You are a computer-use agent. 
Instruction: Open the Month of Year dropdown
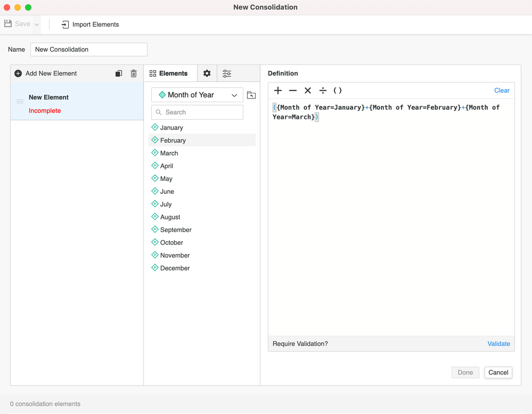click(198, 95)
